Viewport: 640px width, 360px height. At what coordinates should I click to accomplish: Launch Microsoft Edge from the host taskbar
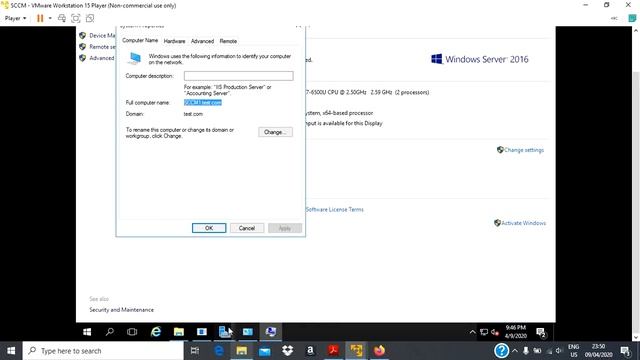click(219, 351)
